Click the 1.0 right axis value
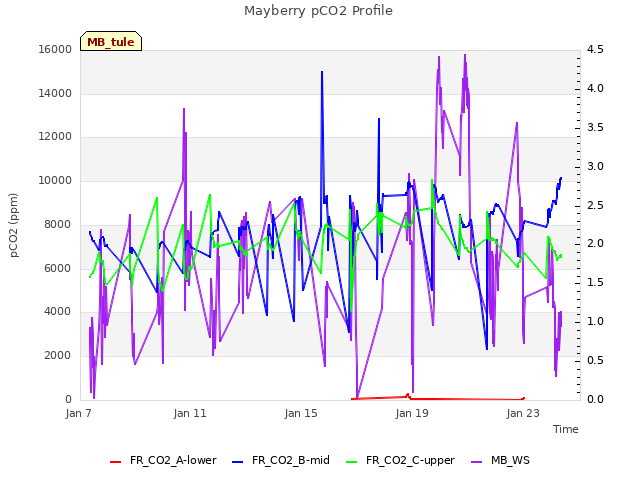This screenshot has height=480, width=640. pyautogui.click(x=595, y=322)
